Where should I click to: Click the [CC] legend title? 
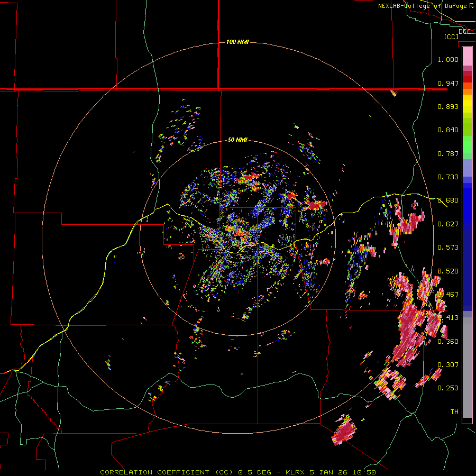452,36
